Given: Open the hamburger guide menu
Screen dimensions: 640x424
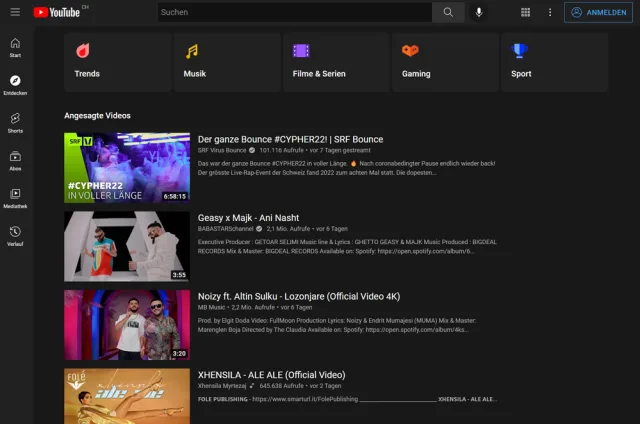Looking at the screenshot, I should [x=15, y=12].
